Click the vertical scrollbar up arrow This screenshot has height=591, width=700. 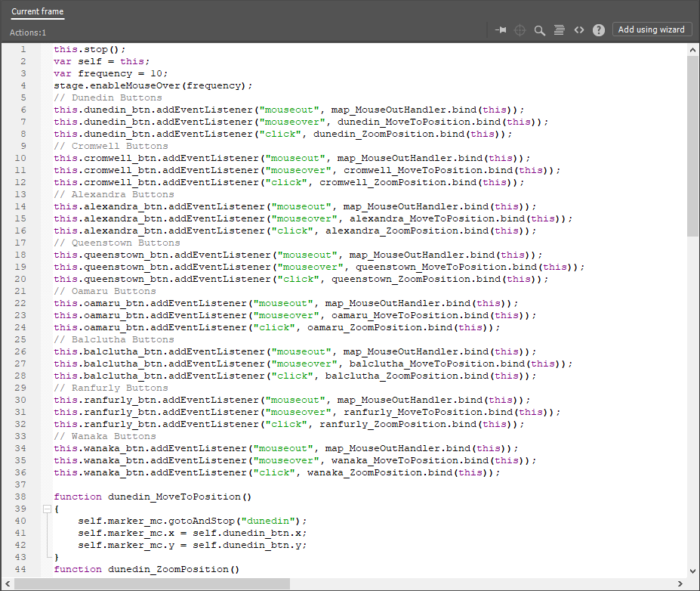point(692,50)
